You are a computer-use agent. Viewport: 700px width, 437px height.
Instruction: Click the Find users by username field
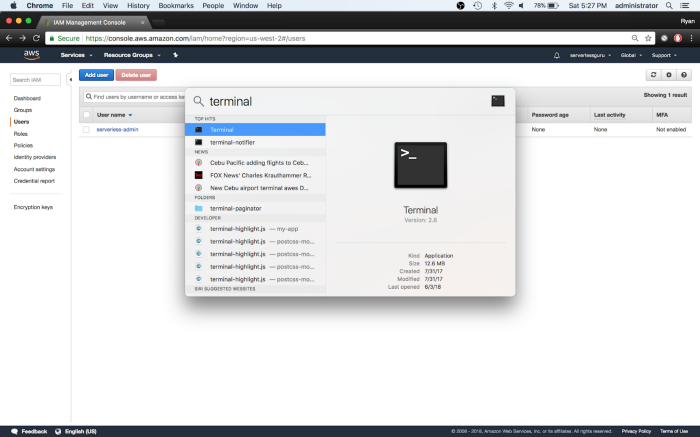coord(134,96)
